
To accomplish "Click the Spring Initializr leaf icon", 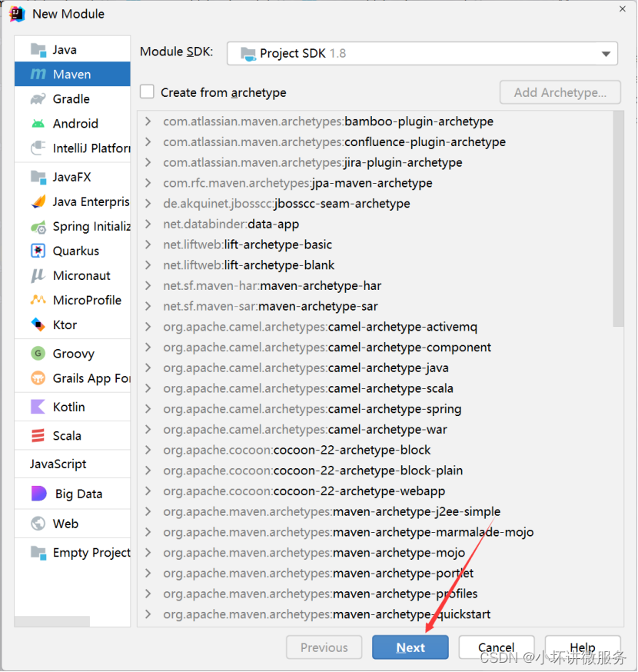I will point(38,227).
